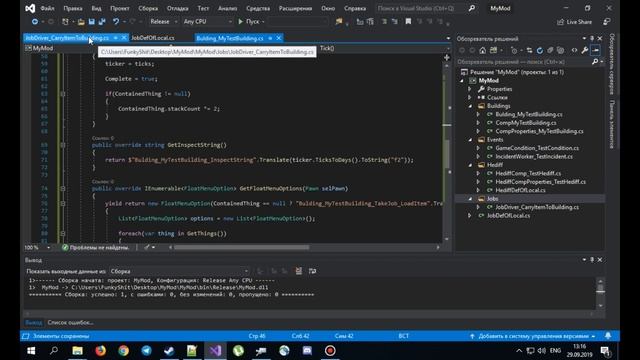Click search magnifier in Solution Explorer

[595, 62]
